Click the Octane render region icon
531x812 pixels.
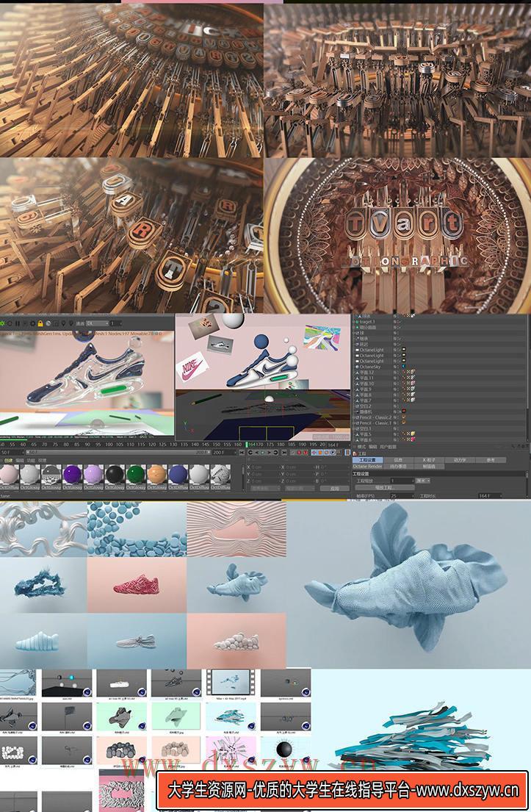56,323
